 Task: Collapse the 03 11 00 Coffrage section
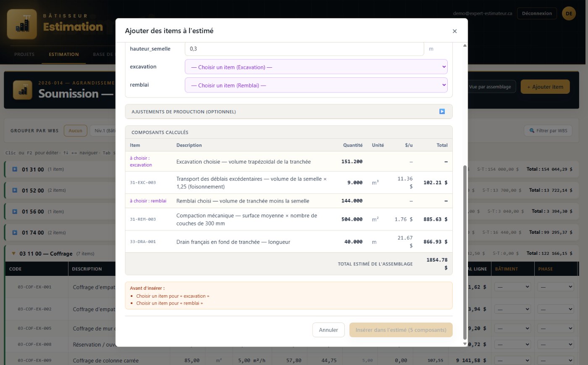click(x=13, y=254)
